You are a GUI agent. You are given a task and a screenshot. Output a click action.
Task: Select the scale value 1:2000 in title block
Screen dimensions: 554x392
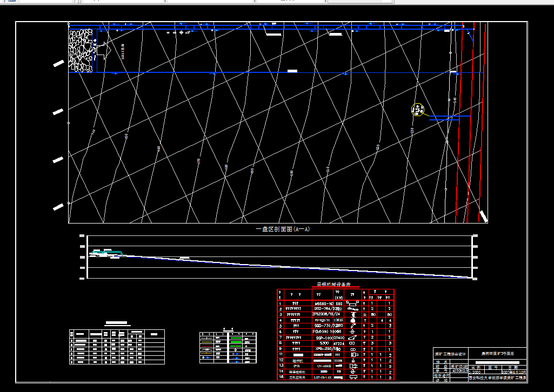point(475,372)
